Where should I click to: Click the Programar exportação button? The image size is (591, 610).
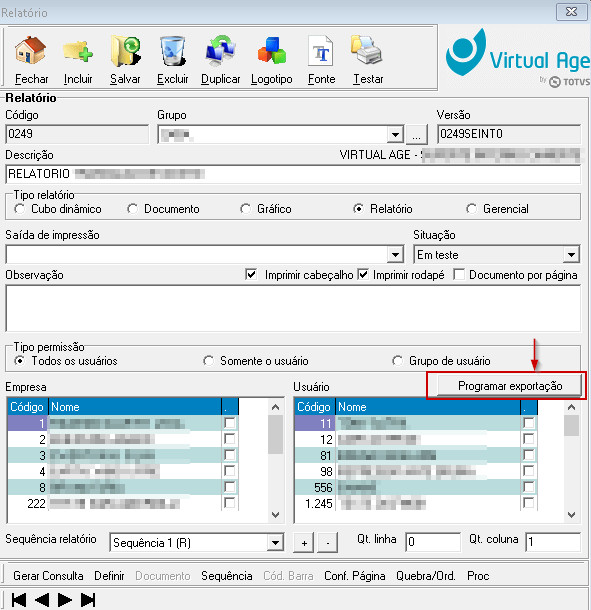point(510,386)
